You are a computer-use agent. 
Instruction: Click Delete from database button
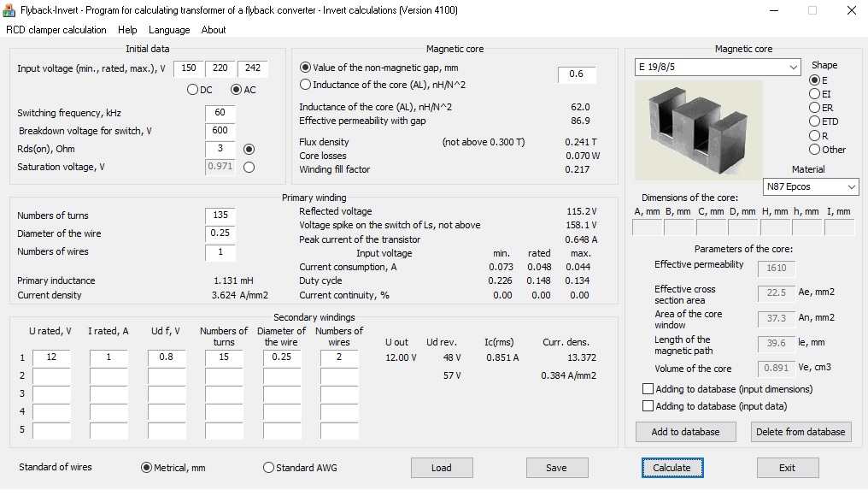801,432
